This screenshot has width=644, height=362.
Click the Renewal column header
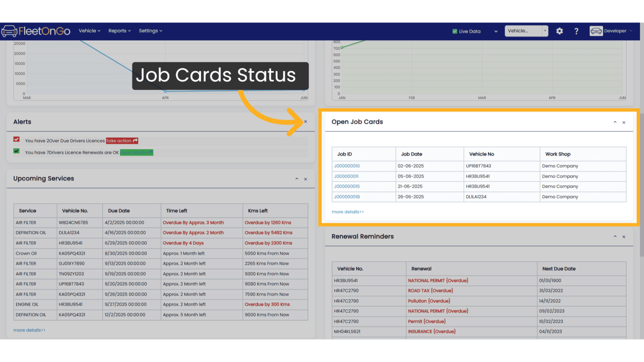(x=471, y=269)
